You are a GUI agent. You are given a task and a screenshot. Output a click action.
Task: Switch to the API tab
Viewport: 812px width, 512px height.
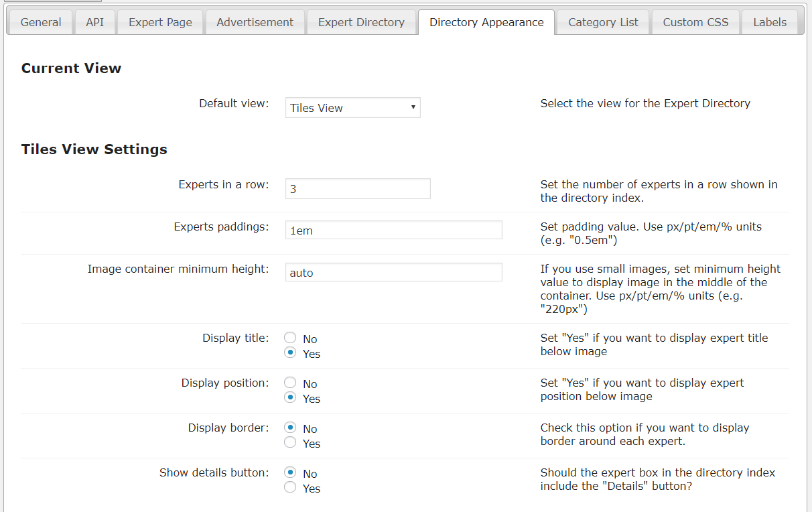pos(94,22)
